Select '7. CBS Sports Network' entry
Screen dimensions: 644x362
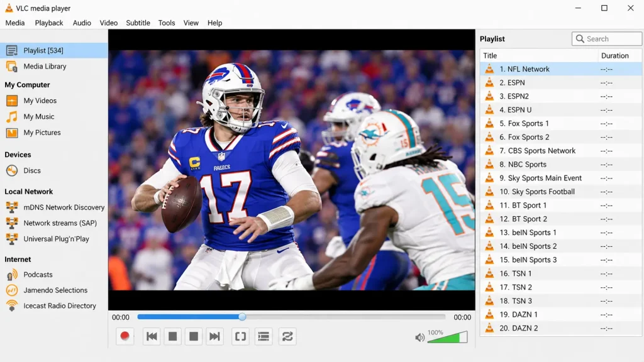[560, 151]
